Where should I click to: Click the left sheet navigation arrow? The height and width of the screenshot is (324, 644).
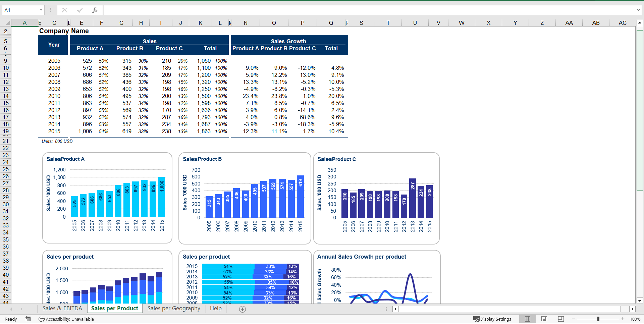(11, 309)
